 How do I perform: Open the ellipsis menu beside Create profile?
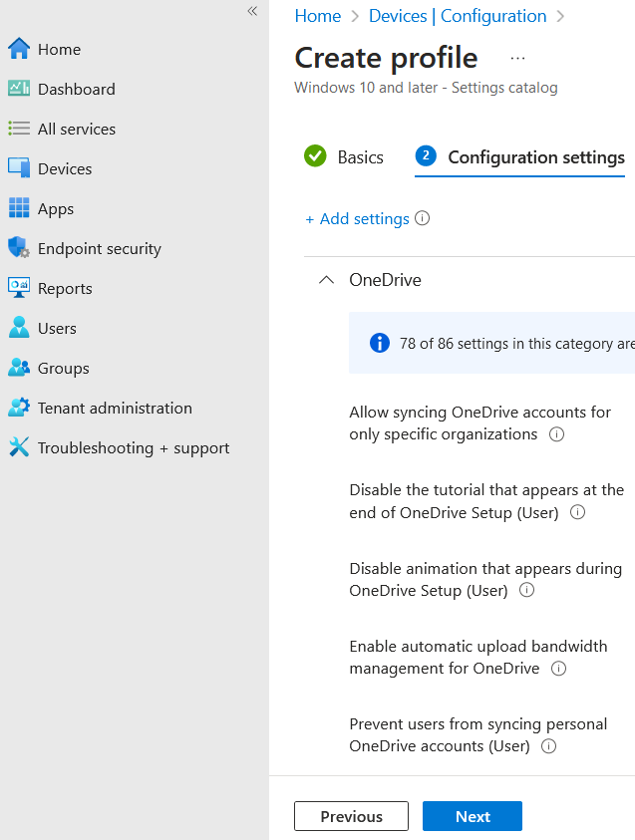pyautogui.click(x=517, y=59)
